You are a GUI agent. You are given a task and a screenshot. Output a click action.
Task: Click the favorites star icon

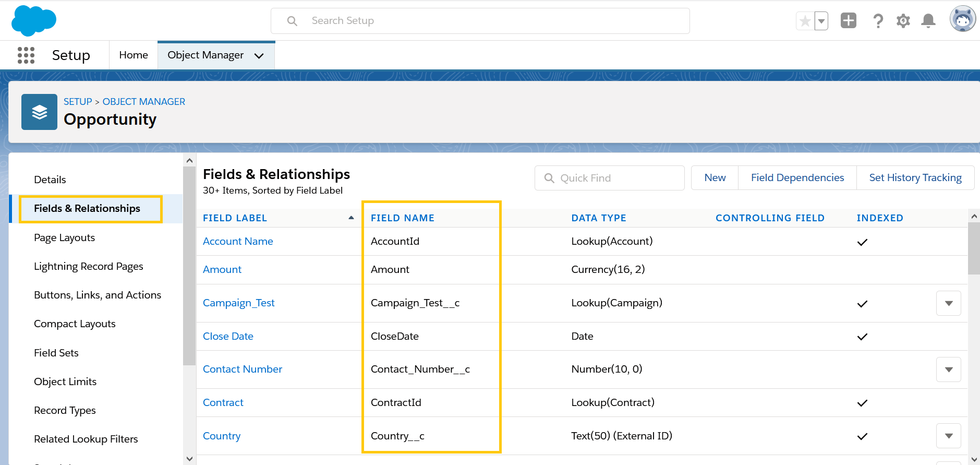click(805, 21)
